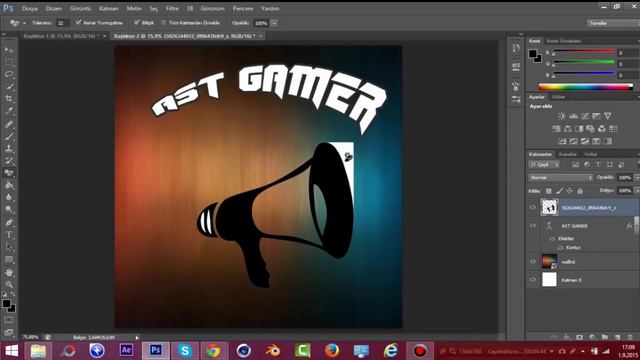Click the color spectrum ramp

(585, 87)
